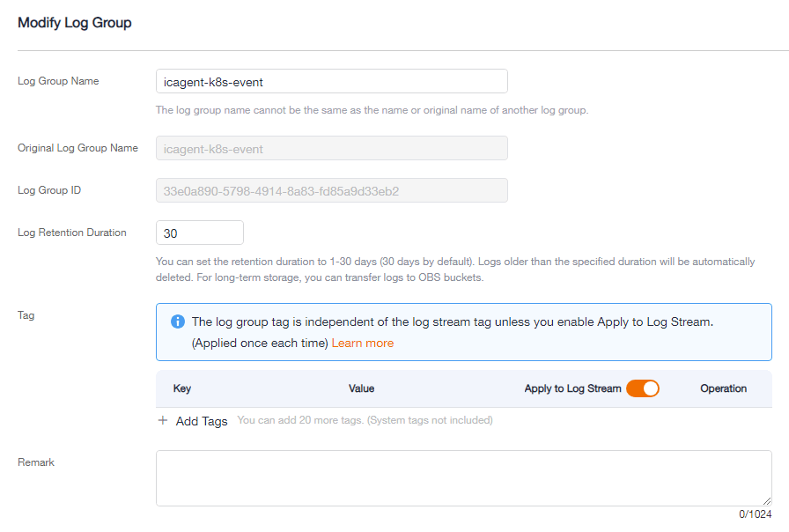Open the Learn more link
This screenshot has height=532, width=789.
tap(362, 344)
